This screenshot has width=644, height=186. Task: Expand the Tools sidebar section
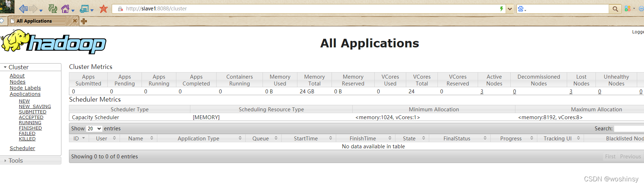pos(31,161)
